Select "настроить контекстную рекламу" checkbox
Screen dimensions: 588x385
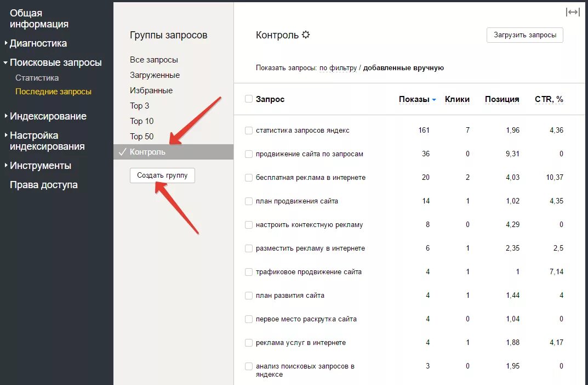(249, 225)
